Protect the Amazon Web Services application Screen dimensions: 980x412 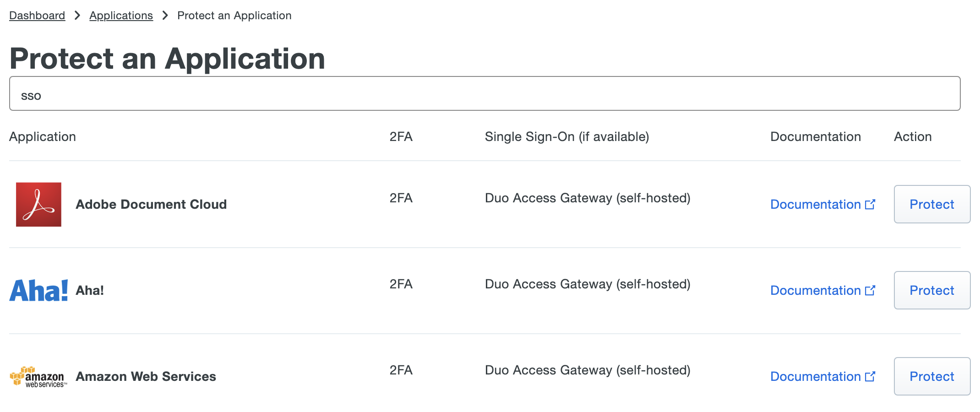point(931,376)
